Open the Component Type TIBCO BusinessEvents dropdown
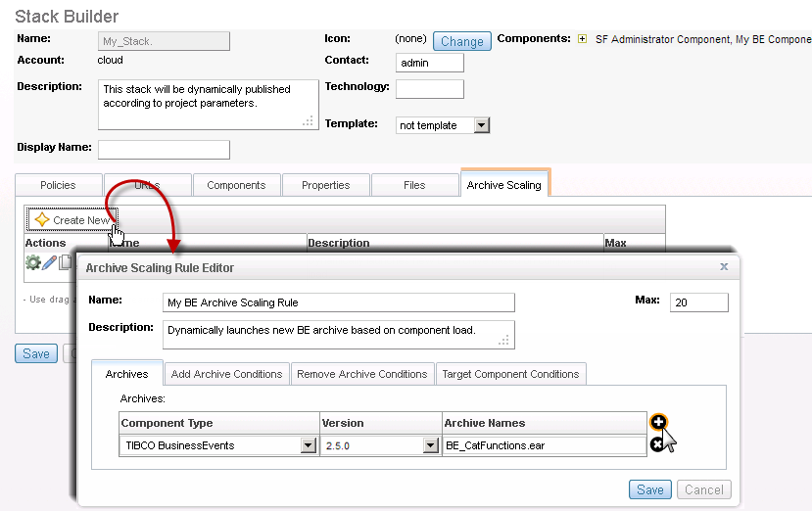This screenshot has width=812, height=511. (x=309, y=445)
